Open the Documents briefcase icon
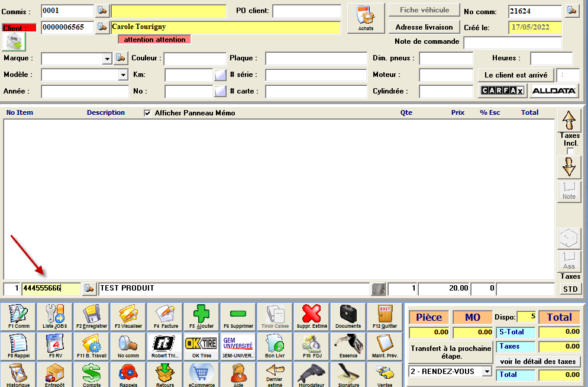Screen dimensions: 588x387 [348, 316]
